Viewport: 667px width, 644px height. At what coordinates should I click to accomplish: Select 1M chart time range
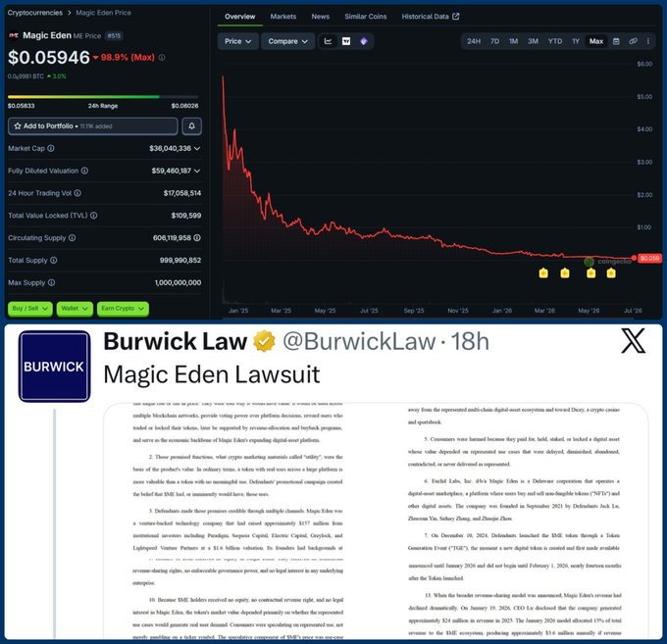(x=513, y=41)
